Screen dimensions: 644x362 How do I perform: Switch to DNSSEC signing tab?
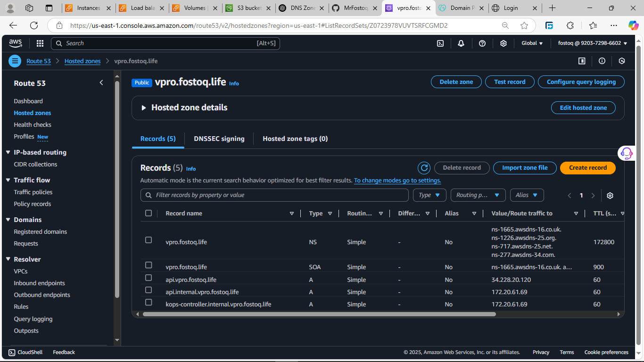coord(219,139)
